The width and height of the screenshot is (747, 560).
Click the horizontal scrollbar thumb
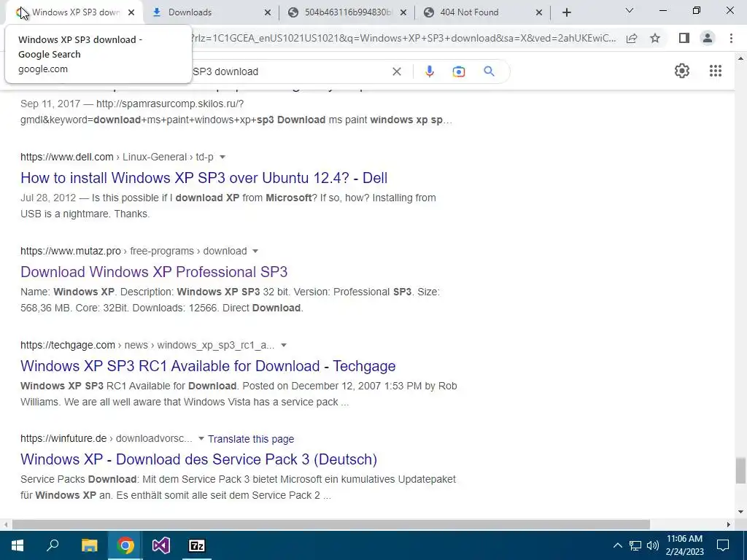[331, 524]
